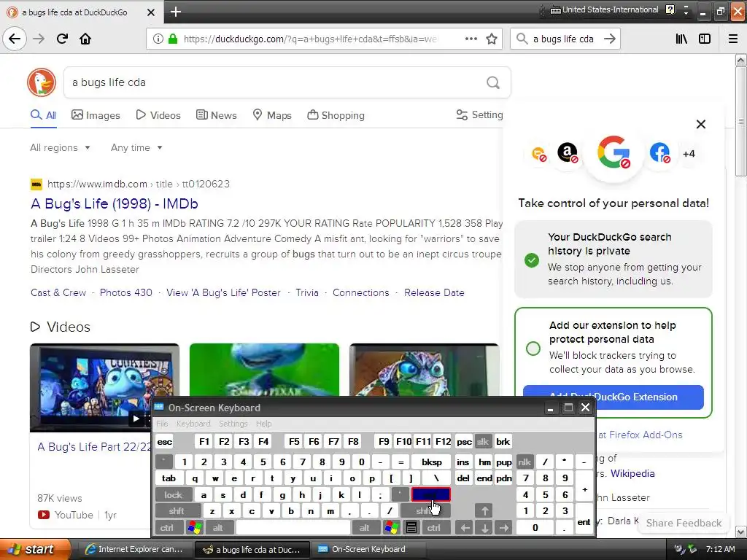Click the right arrow key on keyboard
Screen dimensions: 747x560
click(x=504, y=528)
